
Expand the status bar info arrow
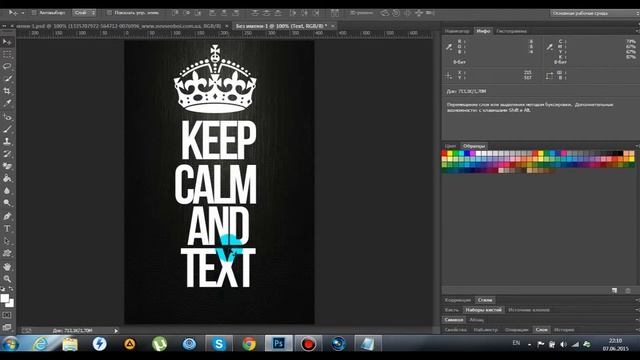click(x=116, y=331)
